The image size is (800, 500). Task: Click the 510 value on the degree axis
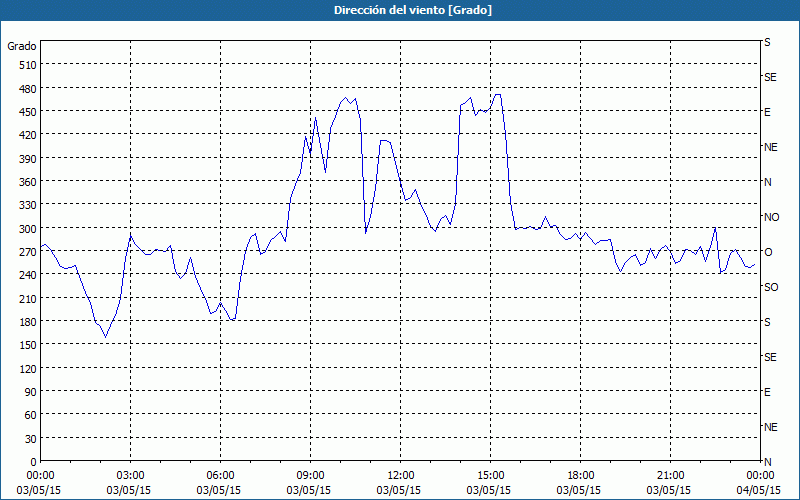tap(28, 65)
